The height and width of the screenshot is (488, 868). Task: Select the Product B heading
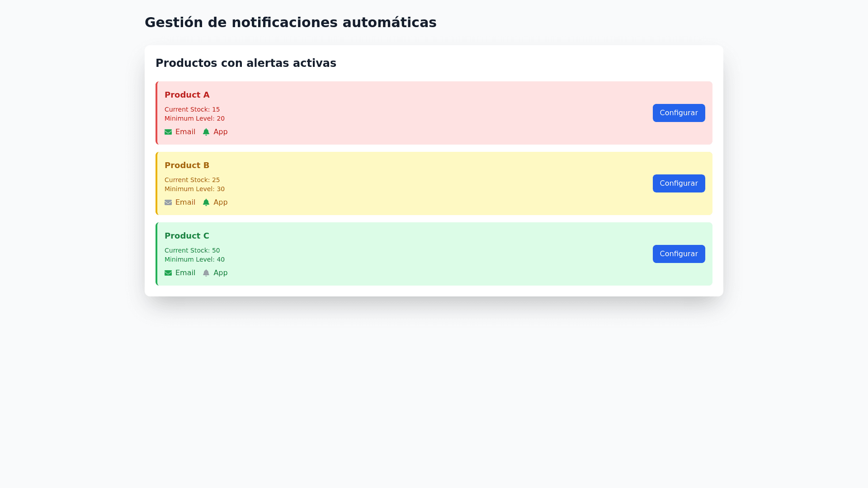pyautogui.click(x=187, y=165)
